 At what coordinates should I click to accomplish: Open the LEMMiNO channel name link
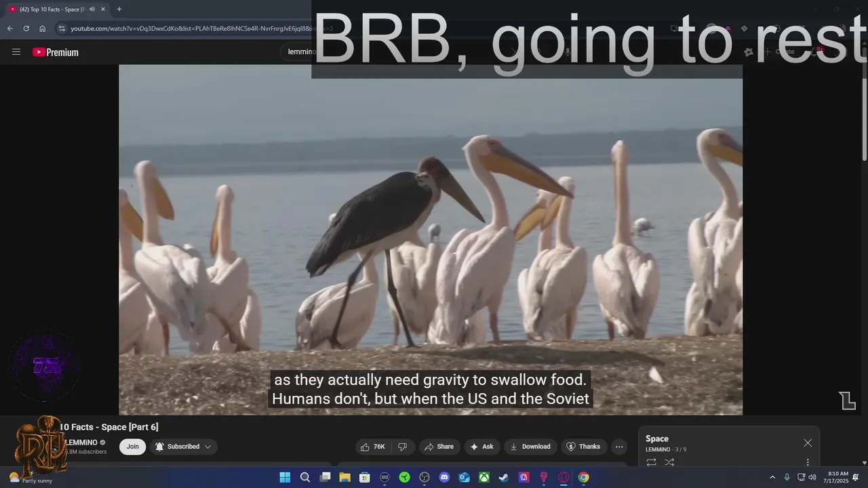[81, 443]
